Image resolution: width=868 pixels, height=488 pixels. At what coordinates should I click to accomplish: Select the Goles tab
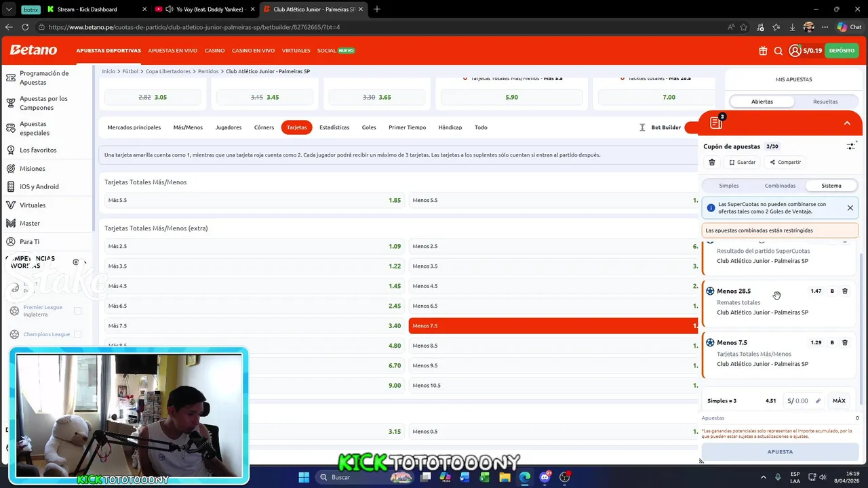[x=369, y=127]
